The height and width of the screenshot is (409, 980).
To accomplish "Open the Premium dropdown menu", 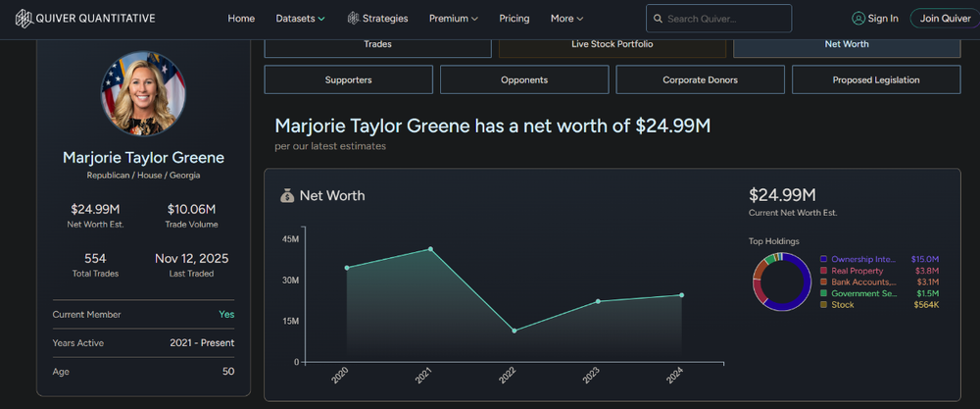I will [453, 19].
